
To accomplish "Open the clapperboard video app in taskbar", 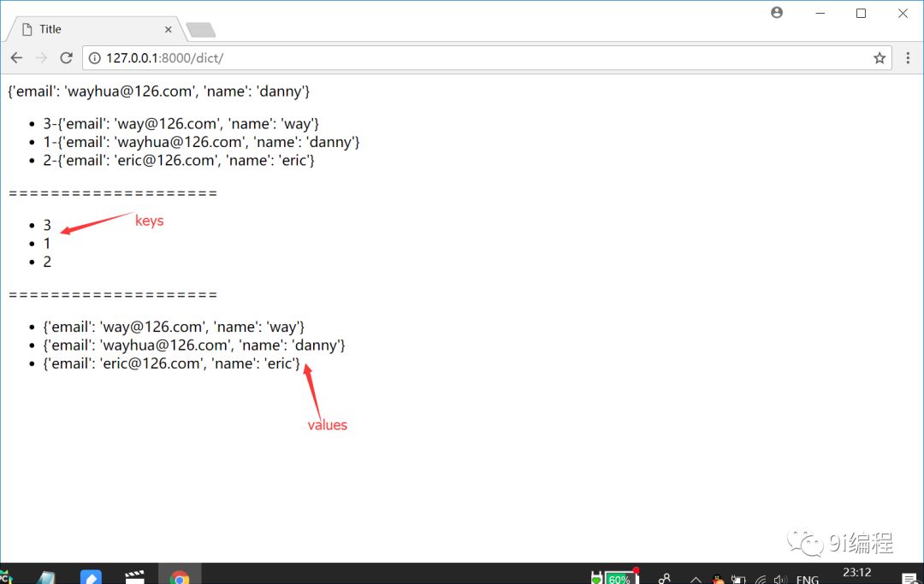I will (x=135, y=576).
